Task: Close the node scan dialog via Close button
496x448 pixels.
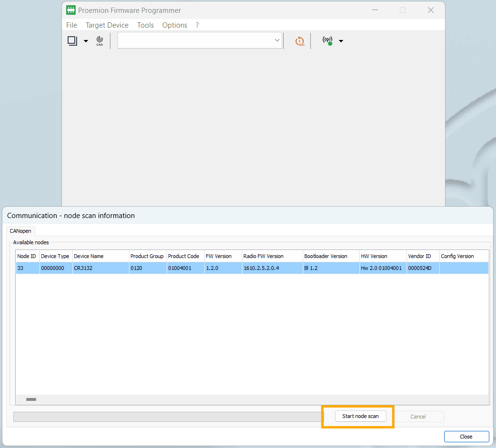Action: pos(466,437)
